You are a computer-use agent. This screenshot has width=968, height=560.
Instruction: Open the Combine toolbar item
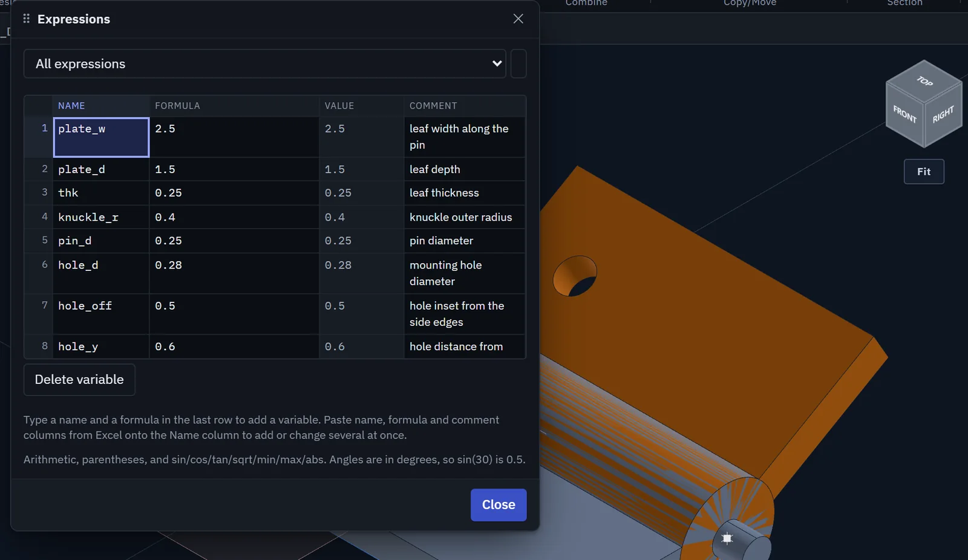(586, 3)
